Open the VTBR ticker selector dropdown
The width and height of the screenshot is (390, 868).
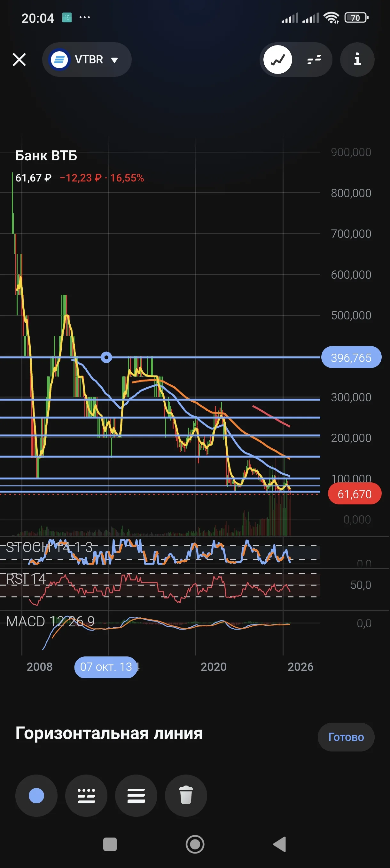[87, 60]
